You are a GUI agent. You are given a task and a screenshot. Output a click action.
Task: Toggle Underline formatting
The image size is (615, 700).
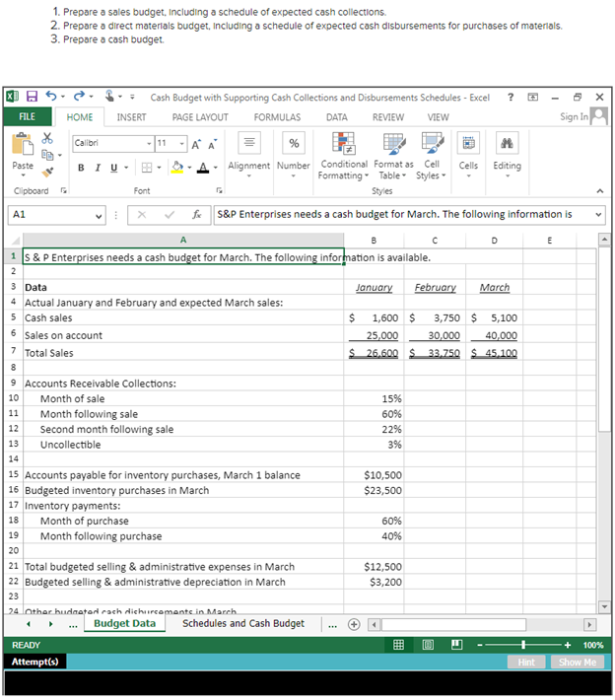(113, 168)
